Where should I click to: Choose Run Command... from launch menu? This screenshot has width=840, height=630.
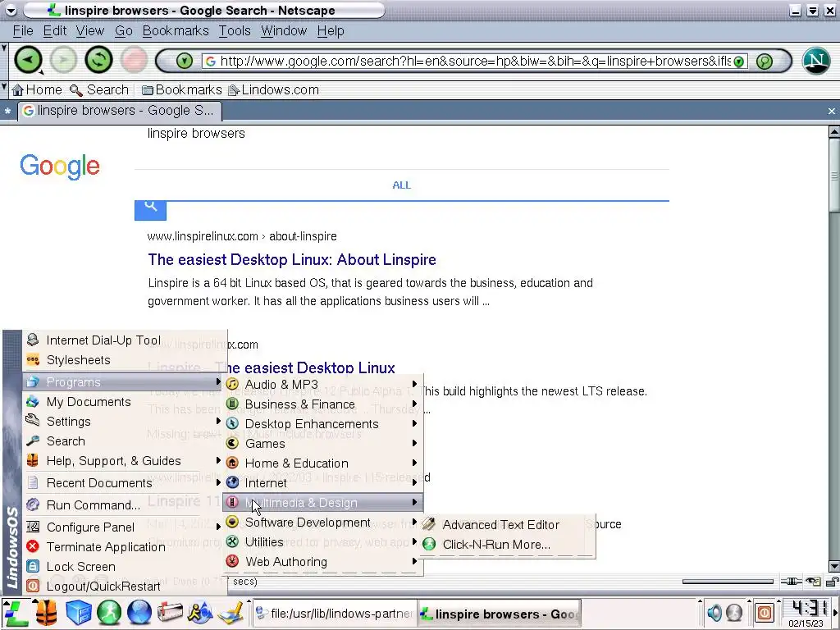125,505
